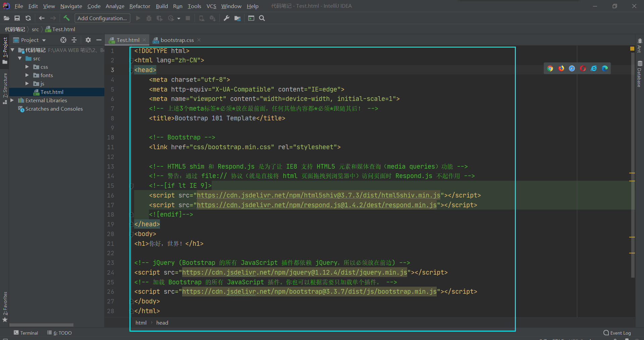Open Project Structure icon
The width and height of the screenshot is (644, 340).
[x=237, y=18]
